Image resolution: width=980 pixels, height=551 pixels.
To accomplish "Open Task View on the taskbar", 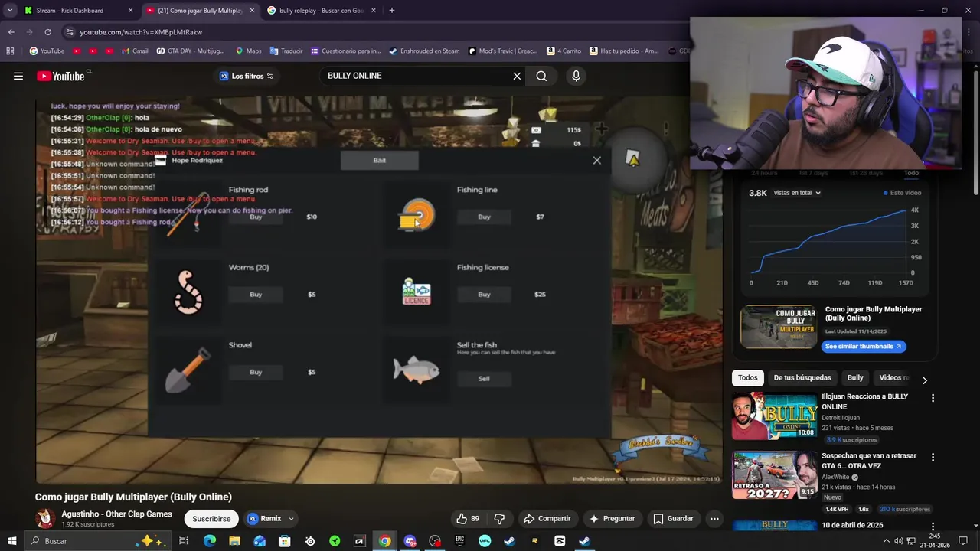I will pyautogui.click(x=184, y=541).
